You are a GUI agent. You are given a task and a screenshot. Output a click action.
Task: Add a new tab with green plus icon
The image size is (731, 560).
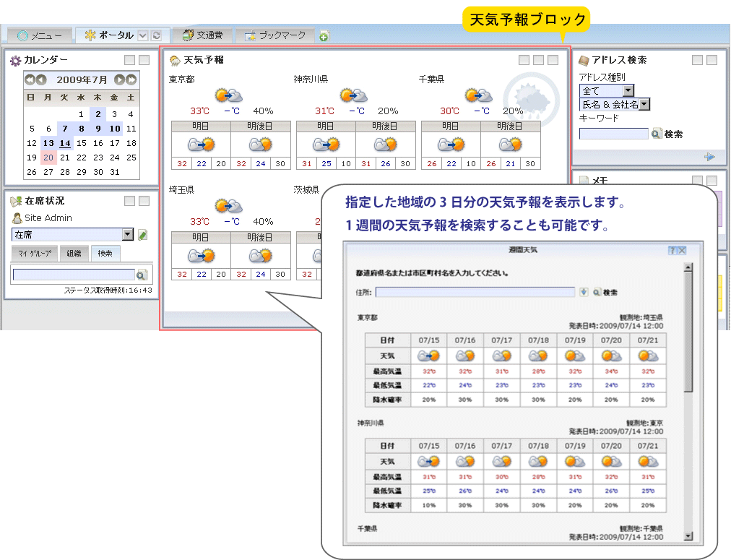(324, 36)
